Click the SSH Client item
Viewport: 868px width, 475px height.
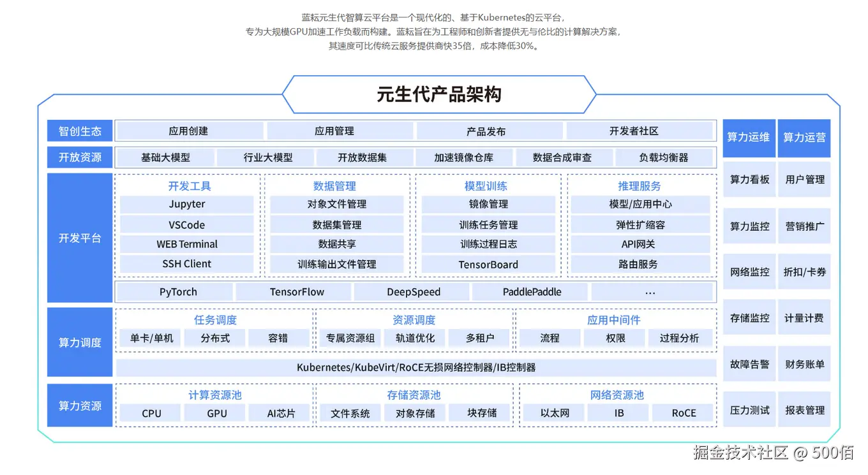point(187,264)
